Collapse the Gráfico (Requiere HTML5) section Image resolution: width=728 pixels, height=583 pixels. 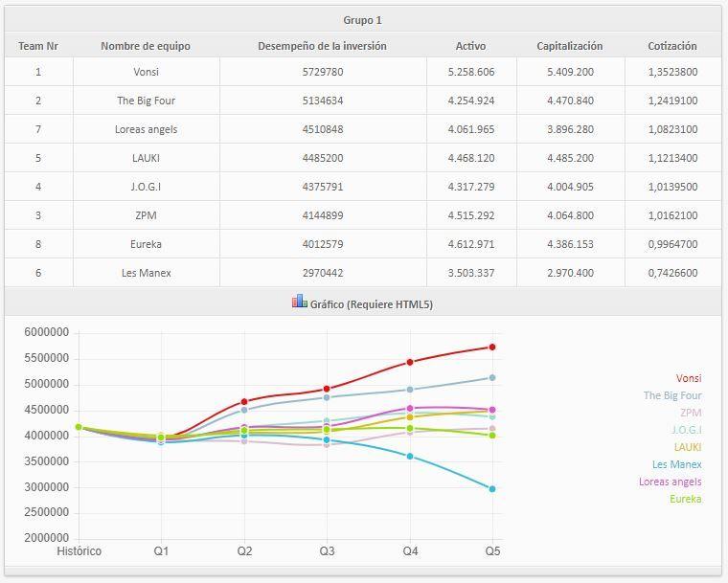(372, 303)
